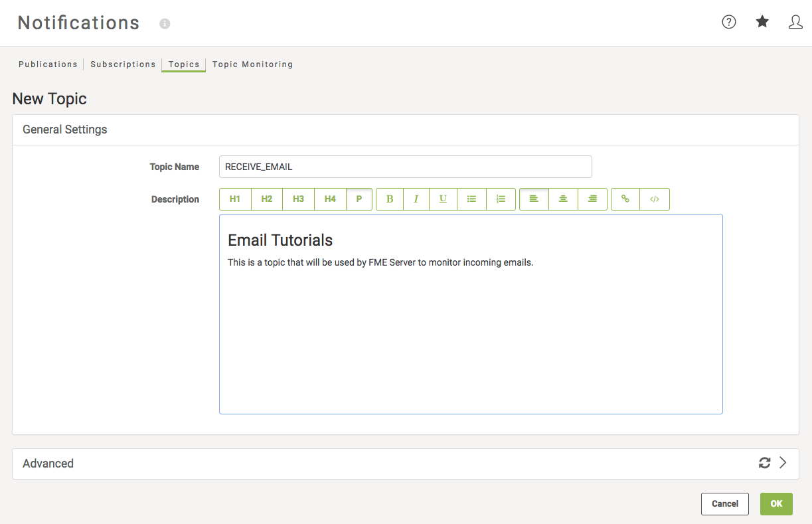Viewport: 812px width, 524px height.
Task: Select the P paragraph format button
Action: click(x=359, y=199)
